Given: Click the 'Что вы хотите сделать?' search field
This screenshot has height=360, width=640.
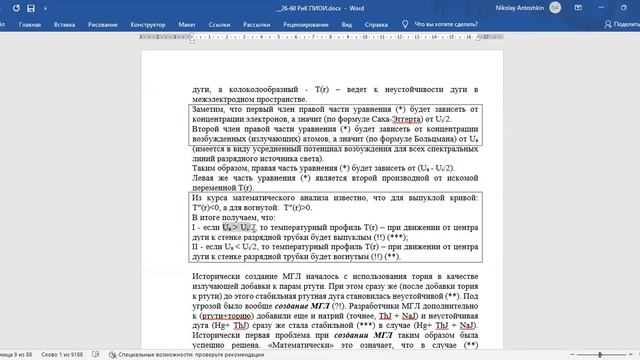Looking at the screenshot, I should [x=446, y=24].
